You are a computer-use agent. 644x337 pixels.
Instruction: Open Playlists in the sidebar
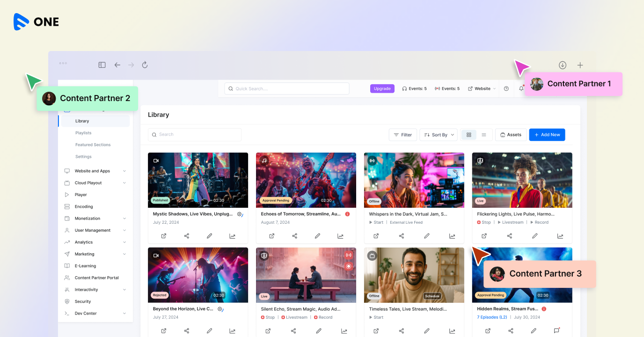point(83,133)
